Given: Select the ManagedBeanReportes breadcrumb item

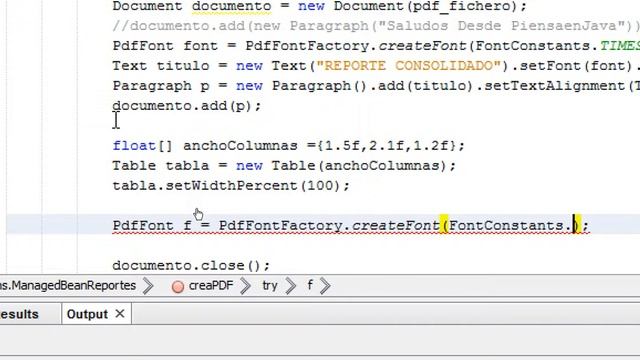Looking at the screenshot, I should [x=68, y=286].
